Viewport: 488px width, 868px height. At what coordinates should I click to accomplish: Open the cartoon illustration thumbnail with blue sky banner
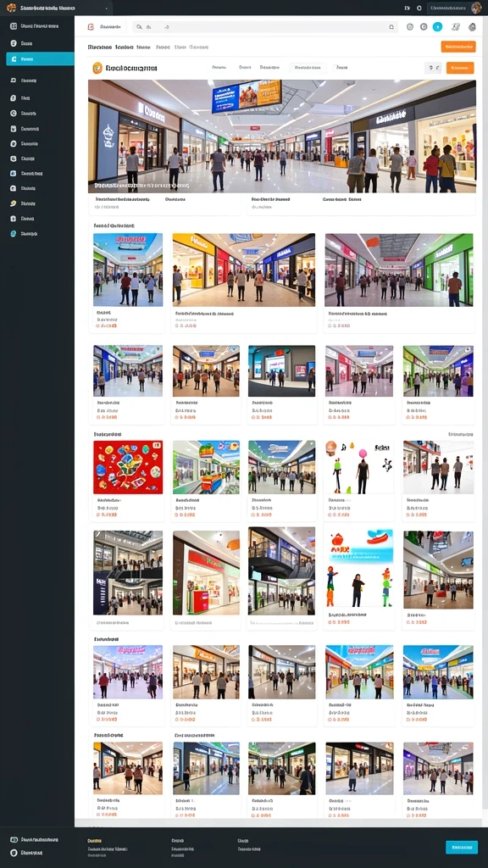(359, 569)
